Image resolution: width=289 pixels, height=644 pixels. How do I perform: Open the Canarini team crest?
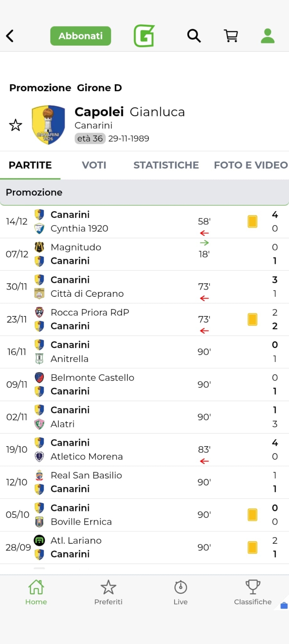coord(48,125)
